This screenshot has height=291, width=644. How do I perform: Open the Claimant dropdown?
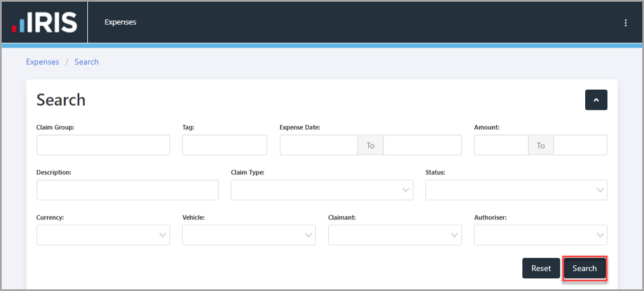click(395, 235)
